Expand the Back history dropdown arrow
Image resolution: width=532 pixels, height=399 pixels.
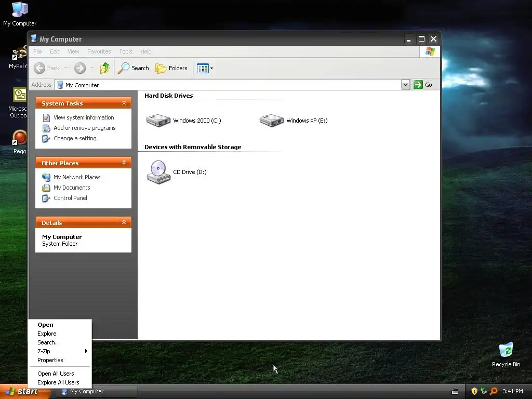[x=66, y=68]
